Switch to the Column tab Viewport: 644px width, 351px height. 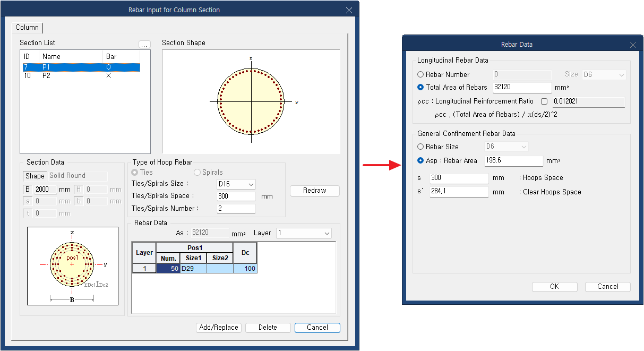click(27, 28)
